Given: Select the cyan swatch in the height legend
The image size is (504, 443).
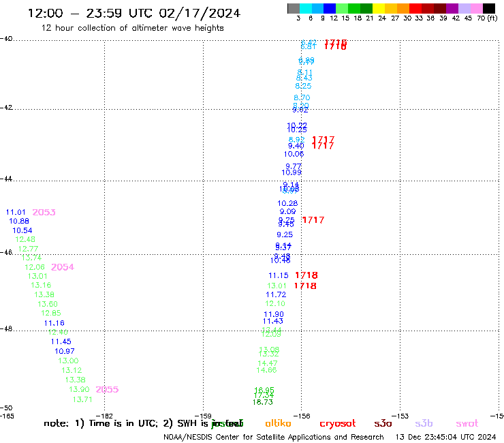Looking at the screenshot, I should point(306,8).
